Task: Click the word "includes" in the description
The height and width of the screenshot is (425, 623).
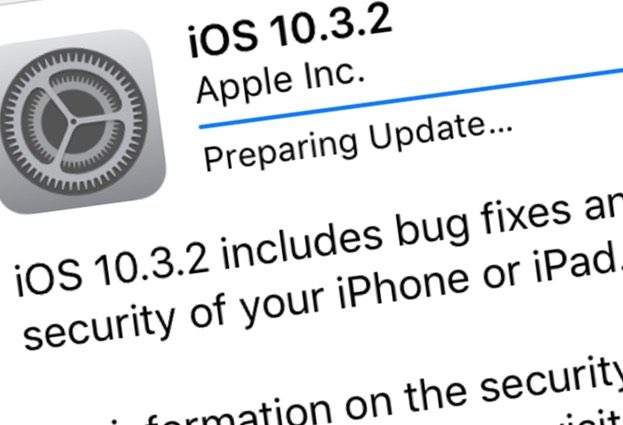Action: click(302, 246)
